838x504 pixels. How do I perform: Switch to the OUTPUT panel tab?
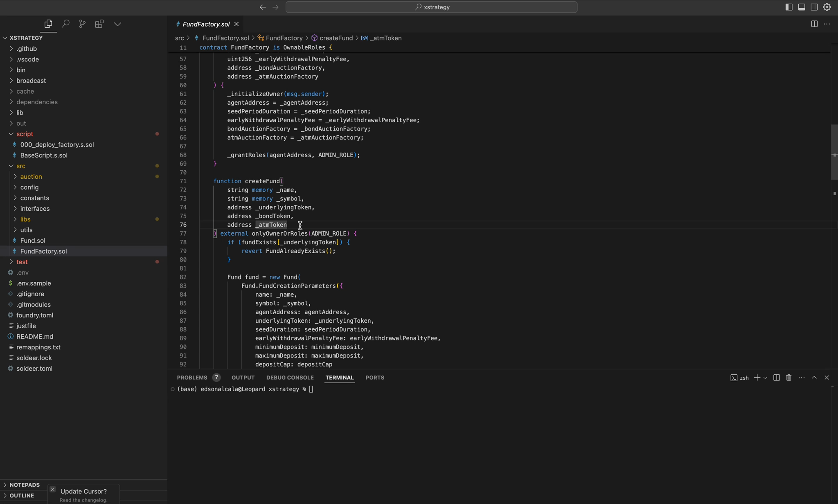(x=243, y=378)
